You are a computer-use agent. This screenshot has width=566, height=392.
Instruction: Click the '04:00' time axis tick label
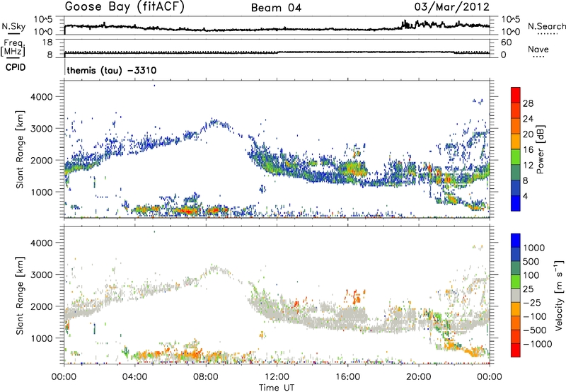click(x=135, y=377)
